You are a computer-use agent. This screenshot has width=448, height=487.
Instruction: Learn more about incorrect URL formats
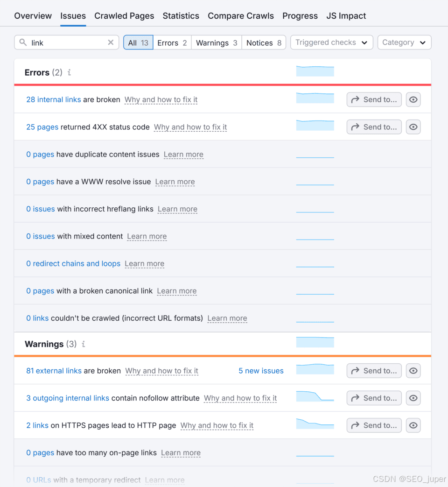click(227, 318)
